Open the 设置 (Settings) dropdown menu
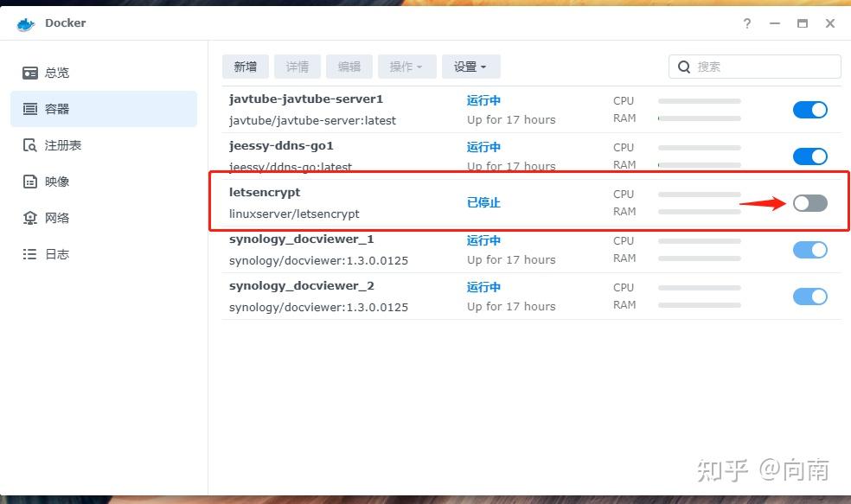 tap(469, 67)
